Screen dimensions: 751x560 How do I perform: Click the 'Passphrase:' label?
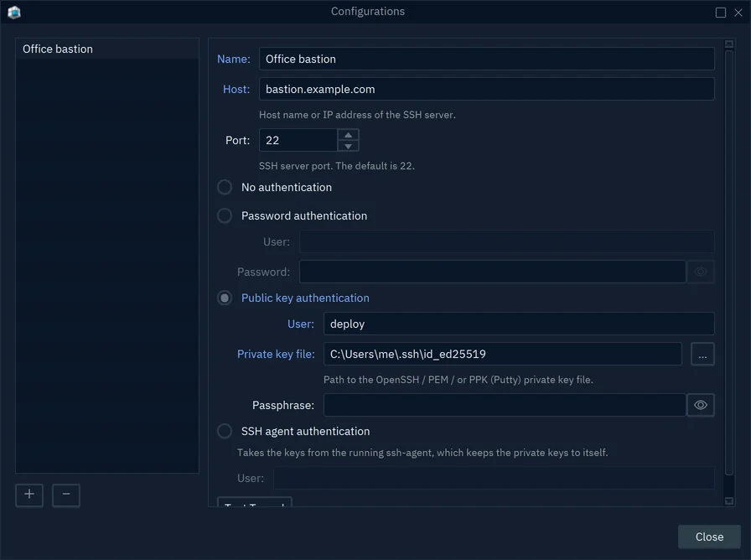[283, 405]
